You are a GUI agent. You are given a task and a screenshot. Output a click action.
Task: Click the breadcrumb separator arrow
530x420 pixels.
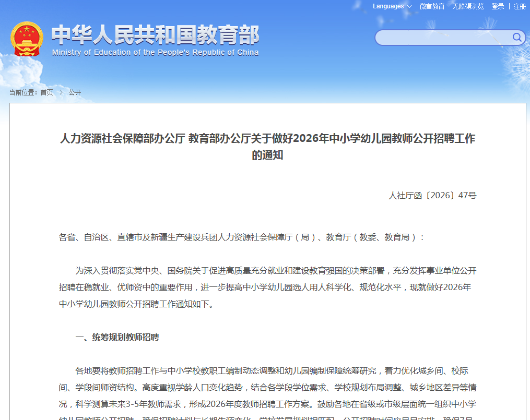coord(61,92)
